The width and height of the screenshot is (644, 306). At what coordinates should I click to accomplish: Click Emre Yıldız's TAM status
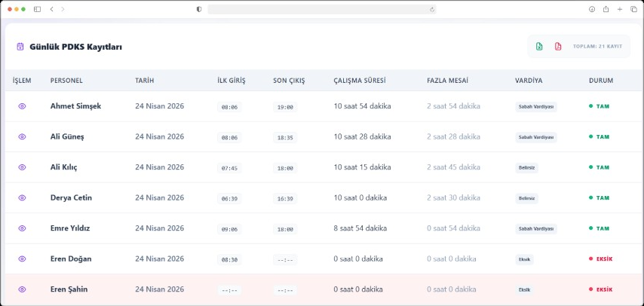tap(599, 228)
